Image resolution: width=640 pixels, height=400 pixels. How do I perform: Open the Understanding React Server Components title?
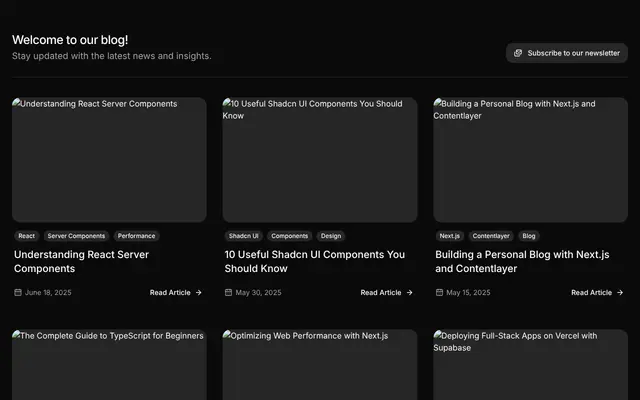click(x=81, y=262)
